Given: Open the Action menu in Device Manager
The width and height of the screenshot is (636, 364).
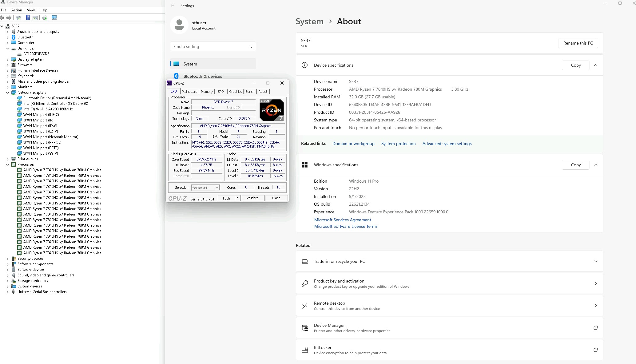Looking at the screenshot, I should click(17, 10).
